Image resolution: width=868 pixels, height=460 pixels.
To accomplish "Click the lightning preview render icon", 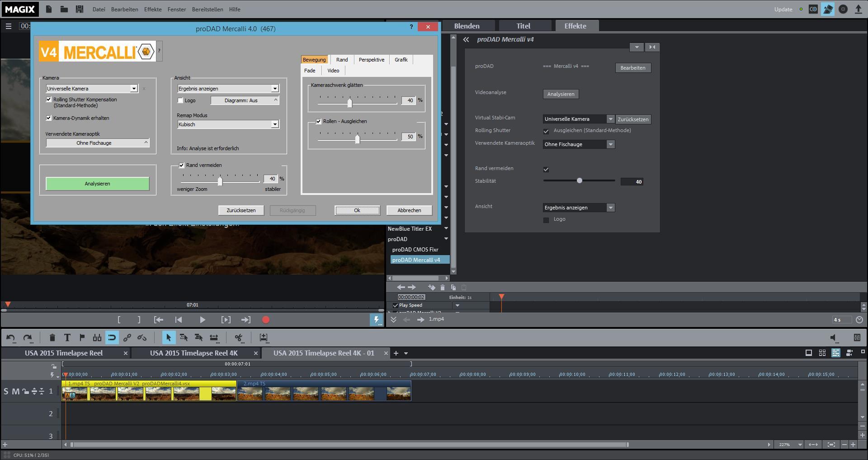I will (x=376, y=319).
